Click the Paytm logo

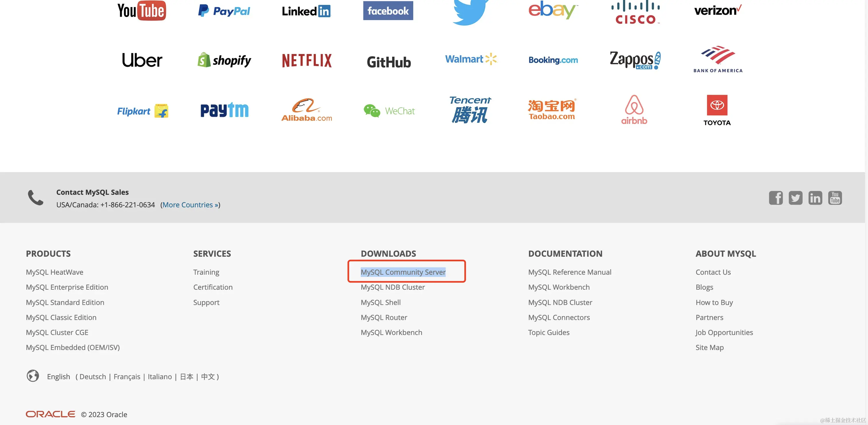[224, 110]
